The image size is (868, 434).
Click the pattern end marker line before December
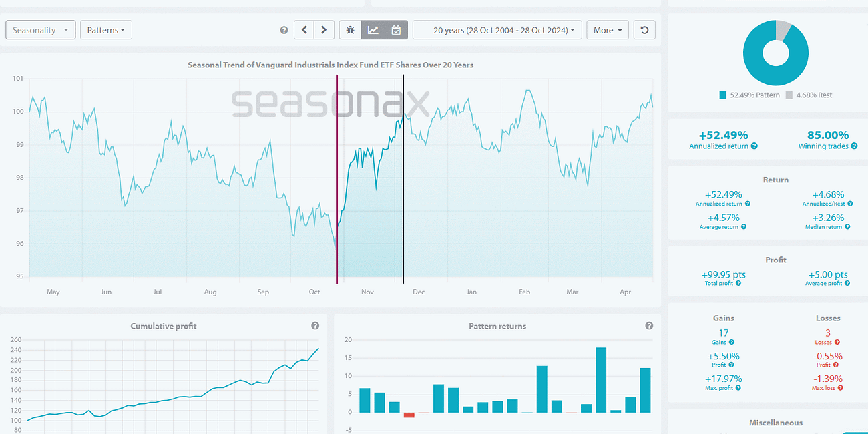[403, 180]
